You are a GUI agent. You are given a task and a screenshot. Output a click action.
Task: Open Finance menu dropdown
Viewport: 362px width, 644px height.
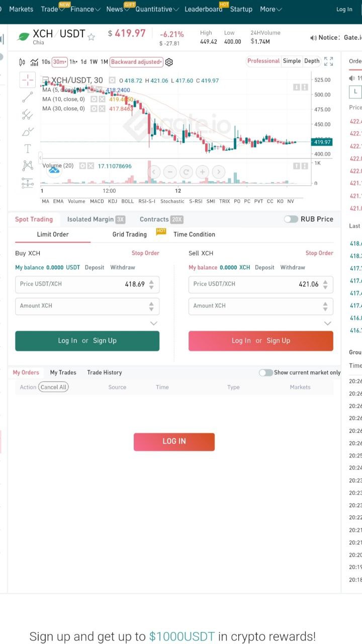click(85, 9)
